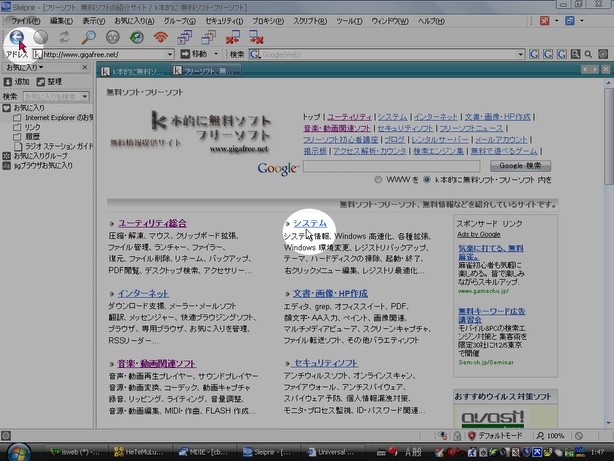The height and width of the screenshot is (461, 614).
Task: Close tabs to the right with red X right-arrow icon
Action: tap(256, 37)
